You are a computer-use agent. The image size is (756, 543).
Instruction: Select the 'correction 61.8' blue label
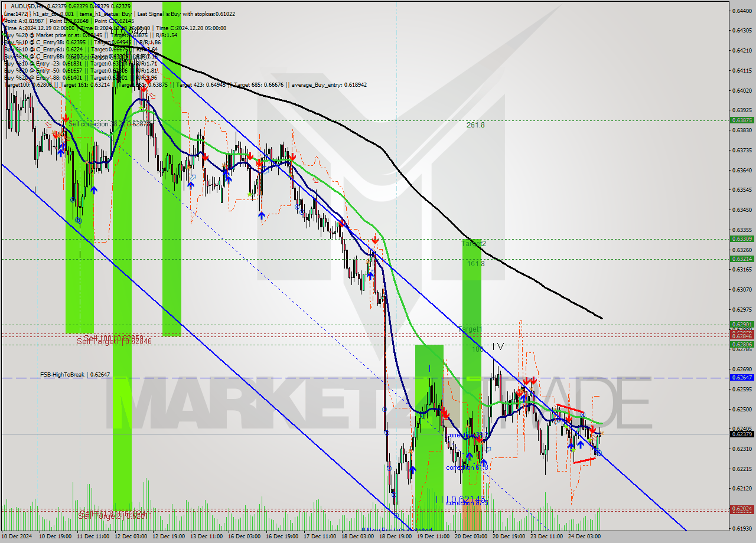[467, 467]
